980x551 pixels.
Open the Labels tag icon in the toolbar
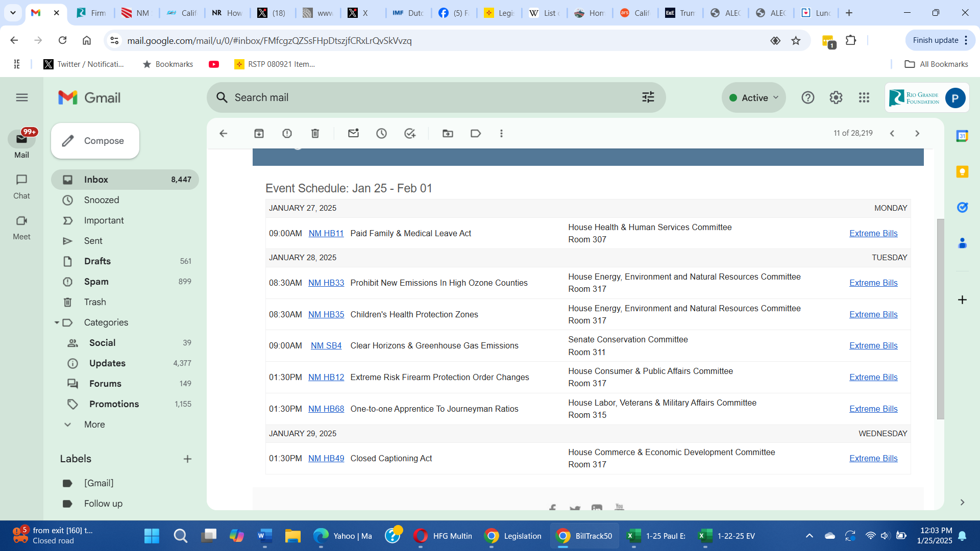click(475, 133)
